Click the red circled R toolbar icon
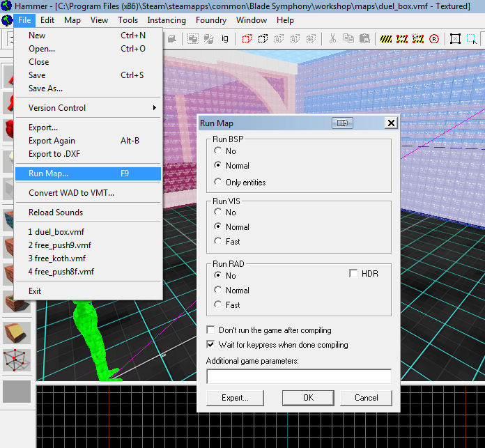The height and width of the screenshot is (448, 485). click(435, 39)
